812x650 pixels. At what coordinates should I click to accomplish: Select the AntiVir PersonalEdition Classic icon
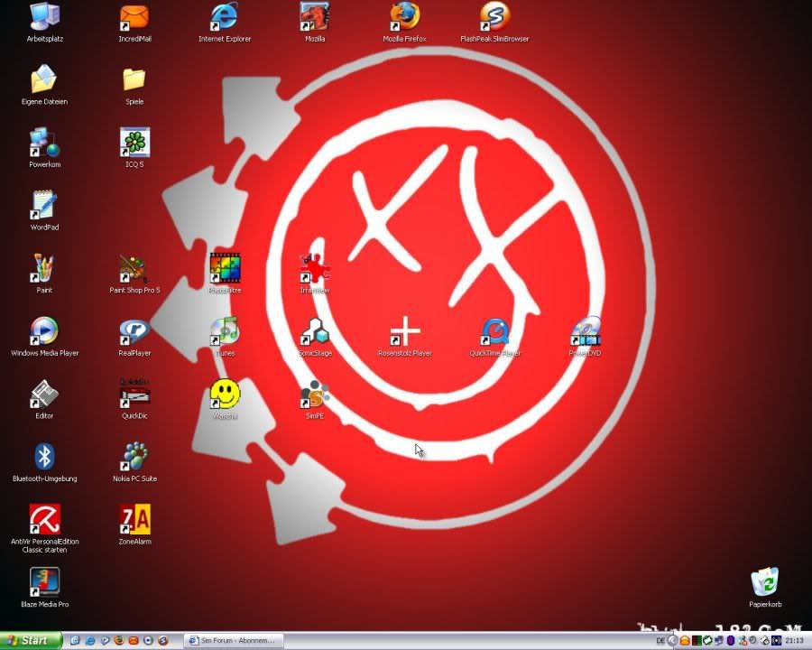[x=44, y=520]
